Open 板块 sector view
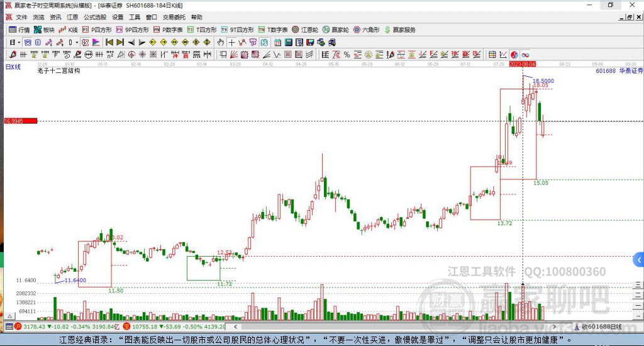This screenshot has height=346, width=644. (44, 30)
